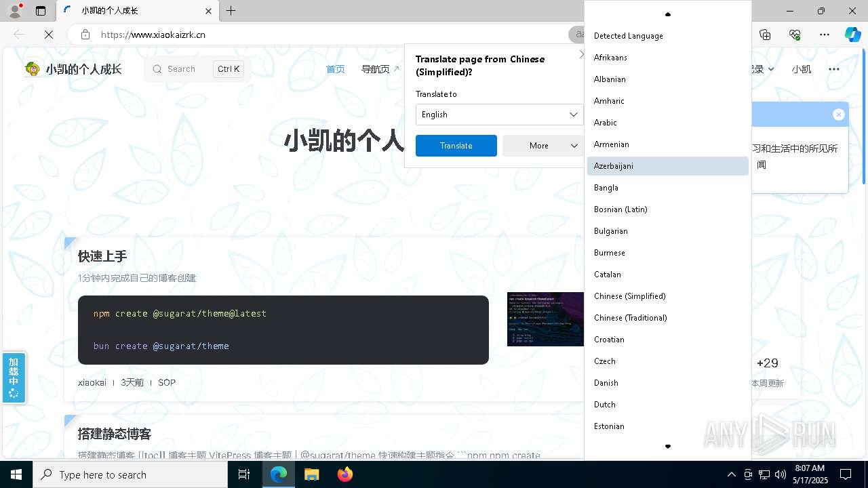Choose Estonian in the list
The height and width of the screenshot is (488, 868).
(667, 426)
